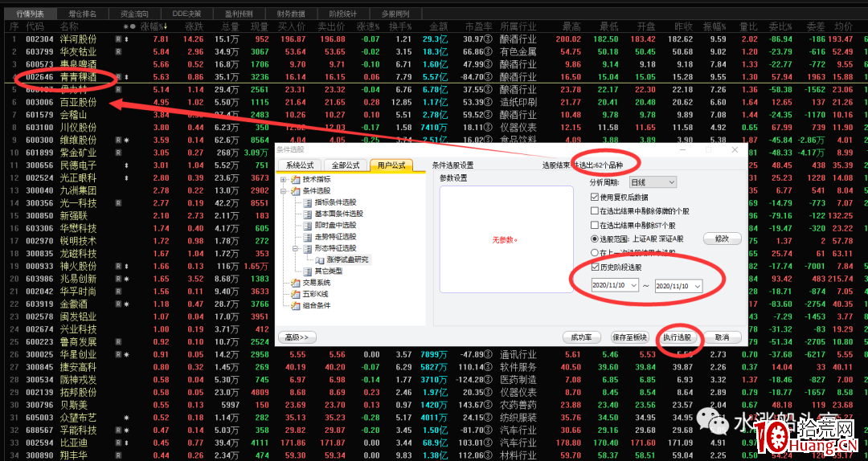
Task: Collapse 条件选股 tree node
Action: (284, 191)
